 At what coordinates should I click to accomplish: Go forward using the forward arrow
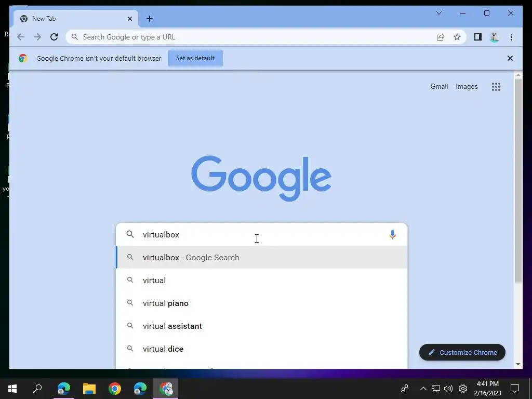(37, 37)
